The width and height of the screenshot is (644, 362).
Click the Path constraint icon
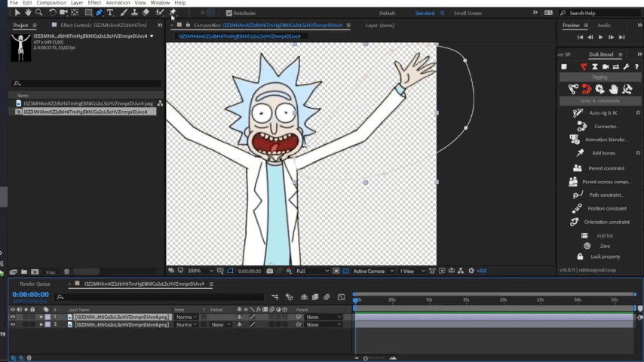tap(578, 195)
